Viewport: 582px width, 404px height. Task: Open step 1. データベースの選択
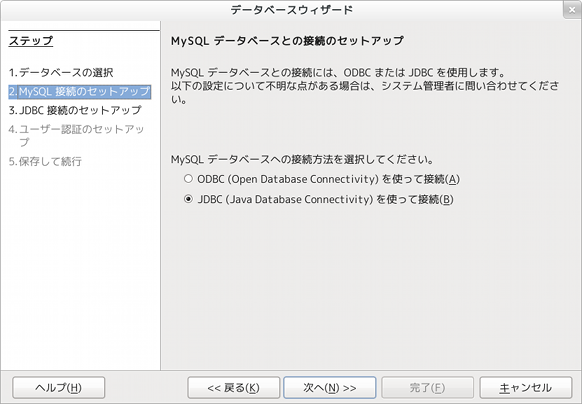pyautogui.click(x=61, y=72)
